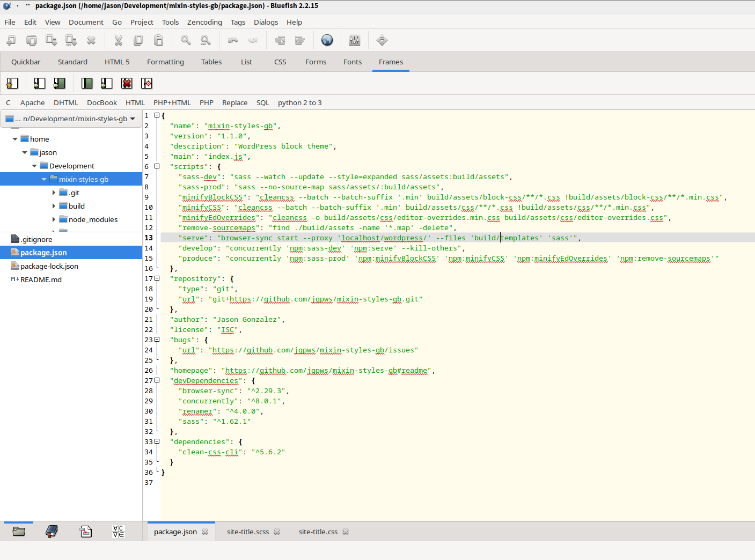Open the Dialogs menu
The height and width of the screenshot is (560, 755).
tap(266, 22)
